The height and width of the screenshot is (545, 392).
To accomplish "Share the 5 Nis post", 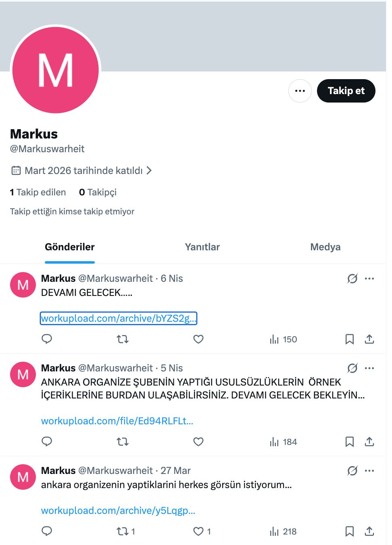I will (369, 442).
